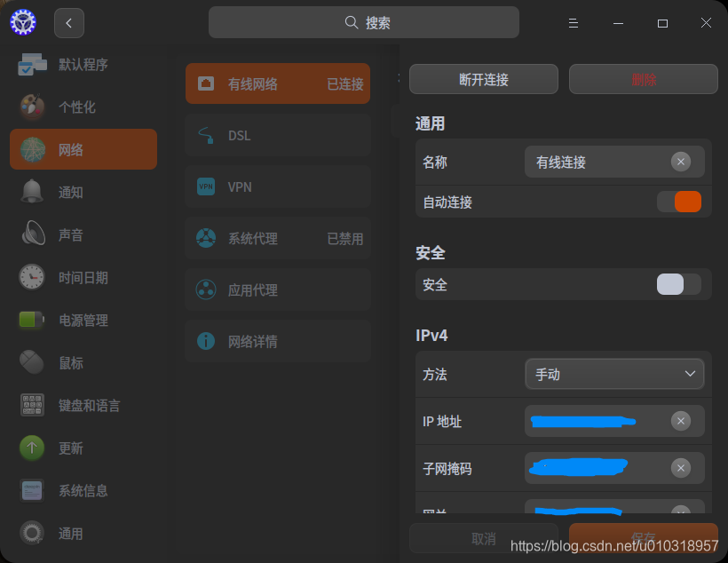The image size is (728, 563).
Task: Click the 断开连接 disconnect button
Action: 483,78
